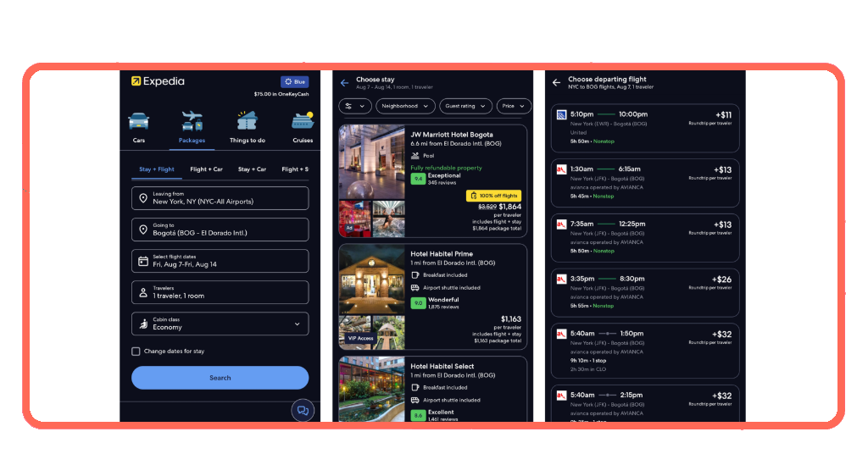The image size is (868, 454).
Task: Select the 3:35pm Avianca flight
Action: [645, 292]
